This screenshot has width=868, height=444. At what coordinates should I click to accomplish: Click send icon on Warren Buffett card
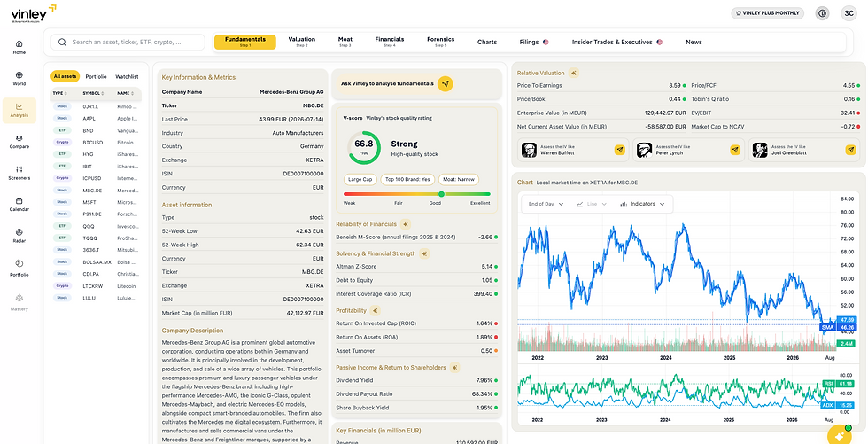coord(619,150)
